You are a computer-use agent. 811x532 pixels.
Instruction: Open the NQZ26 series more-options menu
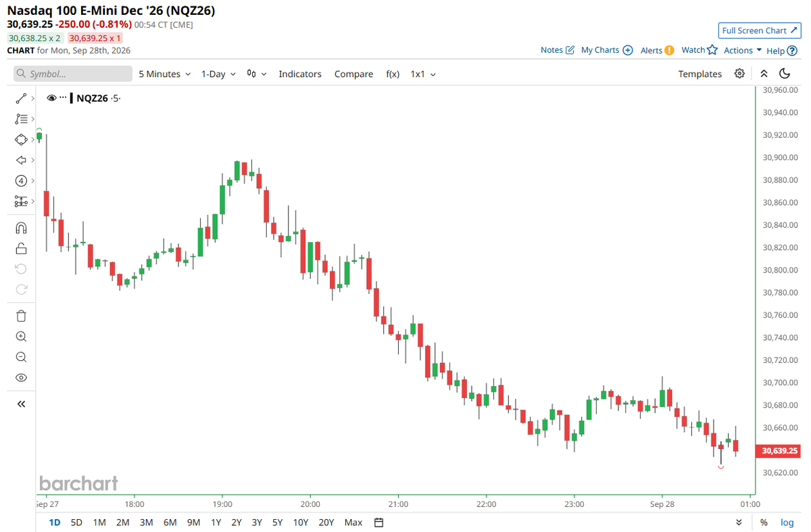tap(64, 98)
